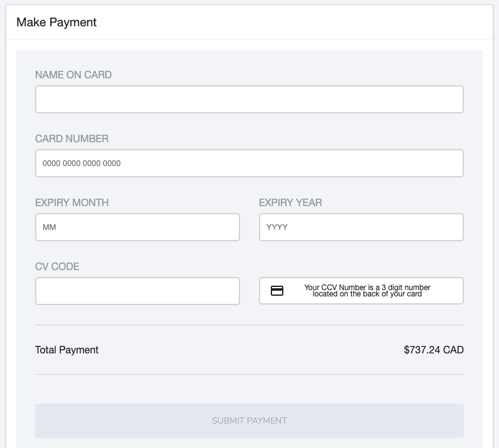Click the NAME ON CARD label
499x448 pixels.
tap(73, 75)
